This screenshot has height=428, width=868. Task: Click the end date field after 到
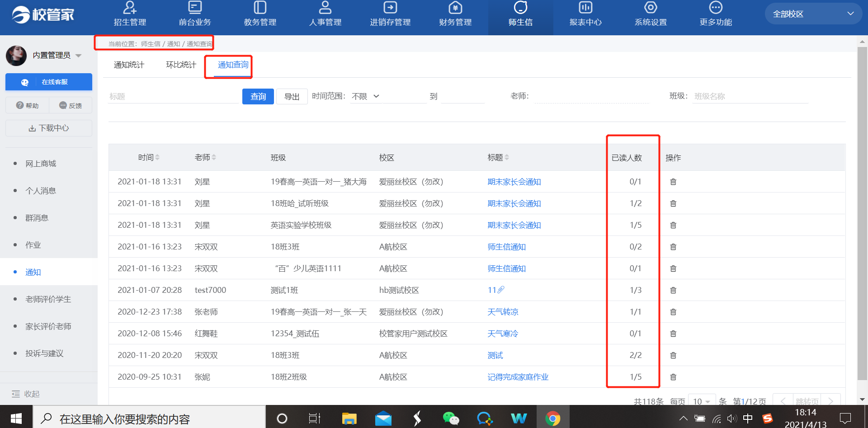click(462, 96)
